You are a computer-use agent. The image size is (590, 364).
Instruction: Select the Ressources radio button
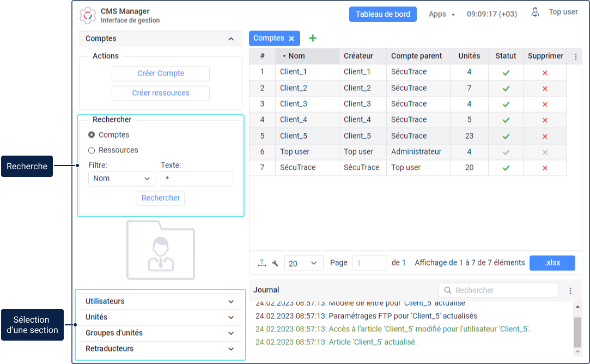[92, 150]
